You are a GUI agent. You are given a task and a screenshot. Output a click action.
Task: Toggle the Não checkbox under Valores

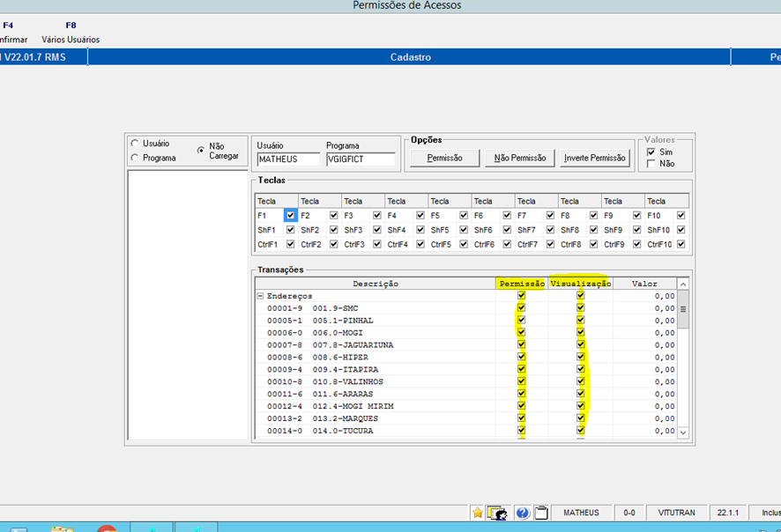pos(651,164)
